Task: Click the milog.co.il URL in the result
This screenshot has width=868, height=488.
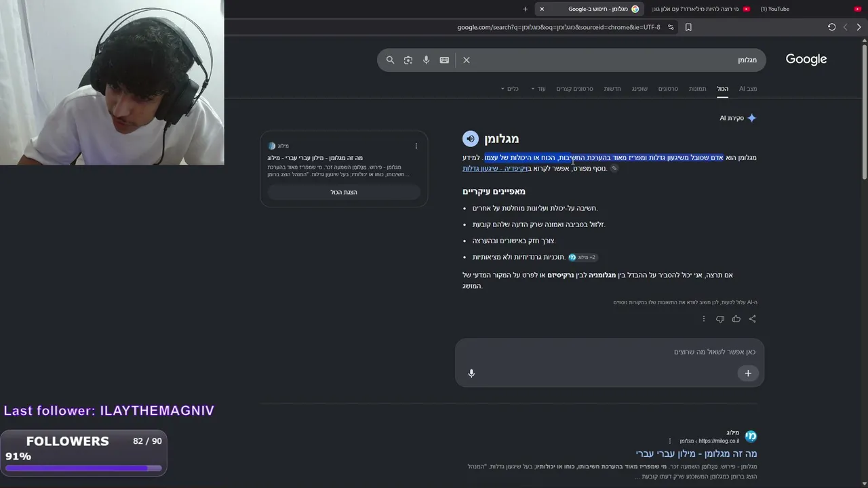Action: tap(718, 441)
